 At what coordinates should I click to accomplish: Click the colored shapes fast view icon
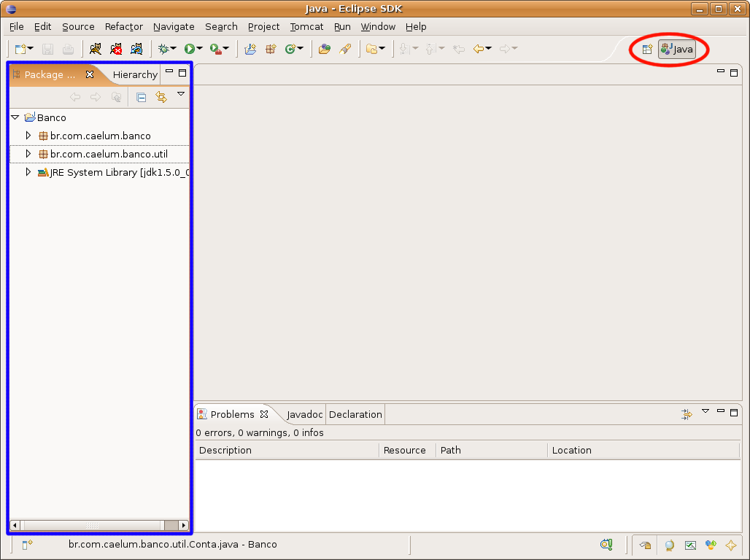[x=711, y=545]
